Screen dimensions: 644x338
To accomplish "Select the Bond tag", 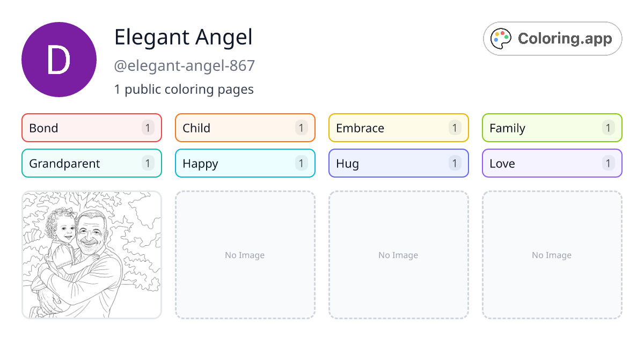I will [92, 128].
